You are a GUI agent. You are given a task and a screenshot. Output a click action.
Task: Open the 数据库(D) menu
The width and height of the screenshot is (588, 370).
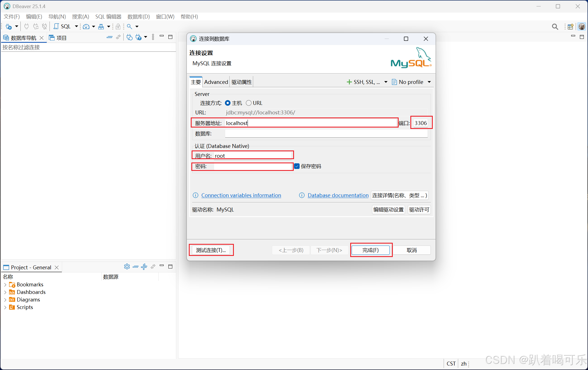[138, 17]
